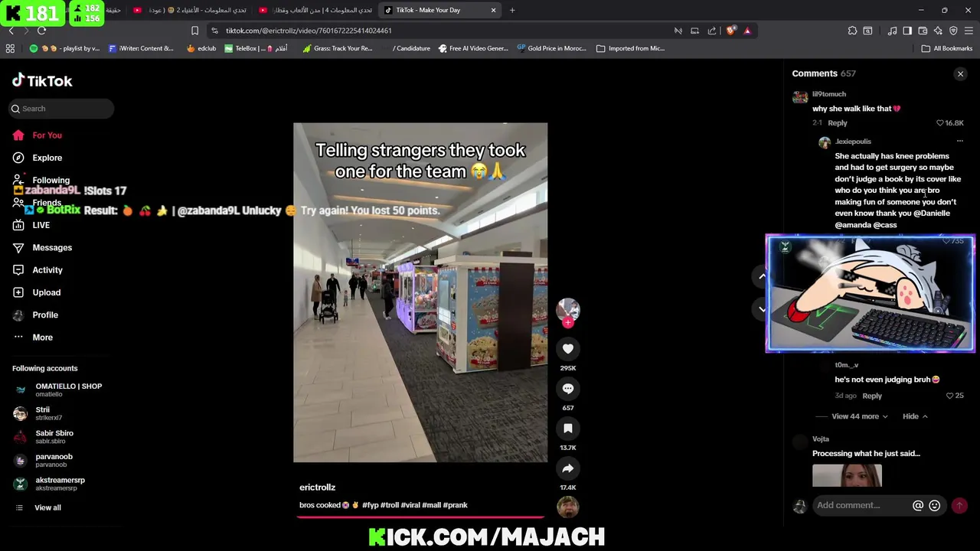Open the image thumbnail in Vojta's comment
The height and width of the screenshot is (551, 980).
pos(847,475)
